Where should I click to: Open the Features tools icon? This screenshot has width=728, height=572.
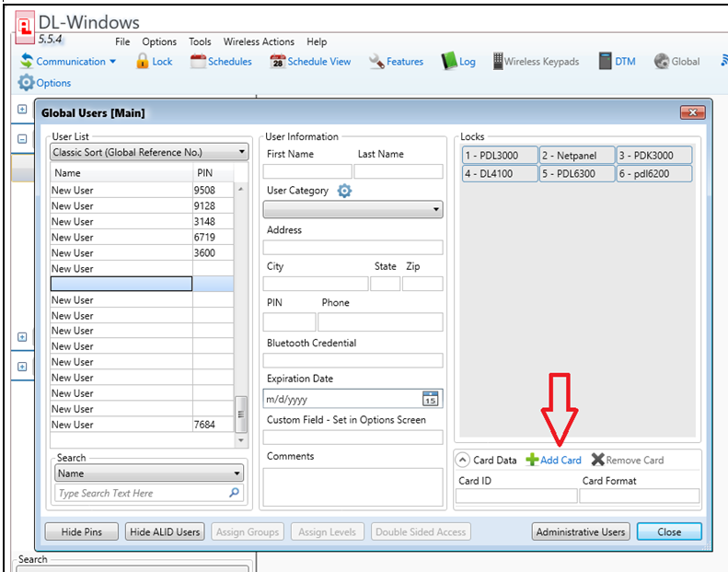click(376, 62)
